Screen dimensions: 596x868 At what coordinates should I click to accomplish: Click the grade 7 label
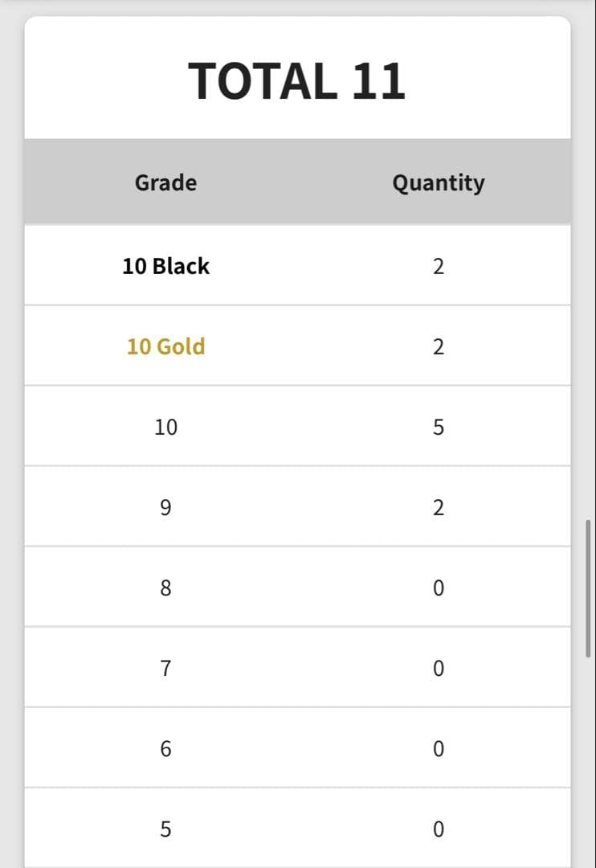pos(165,668)
